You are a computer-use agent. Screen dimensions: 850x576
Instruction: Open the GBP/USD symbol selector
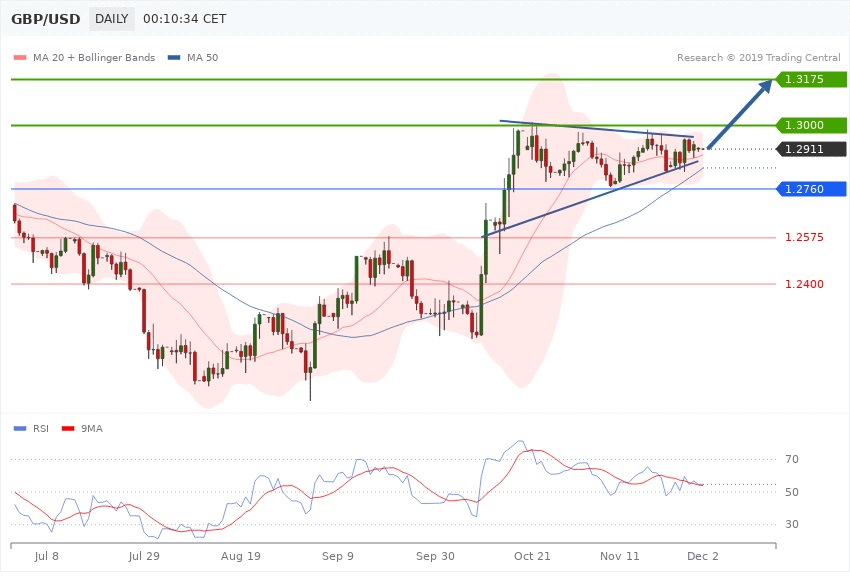tap(46, 19)
